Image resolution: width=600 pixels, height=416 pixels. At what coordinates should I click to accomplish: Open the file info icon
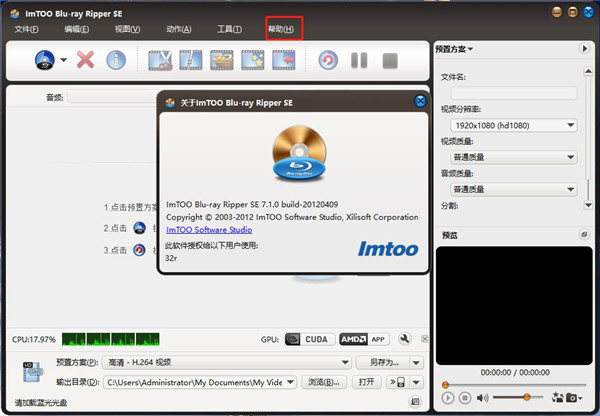(116, 60)
